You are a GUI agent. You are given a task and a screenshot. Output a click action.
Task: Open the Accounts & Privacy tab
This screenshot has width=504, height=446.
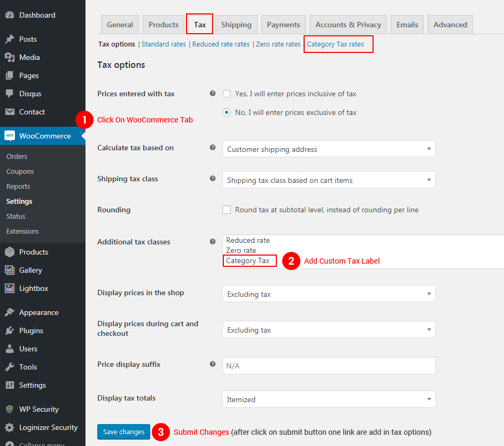tap(348, 25)
